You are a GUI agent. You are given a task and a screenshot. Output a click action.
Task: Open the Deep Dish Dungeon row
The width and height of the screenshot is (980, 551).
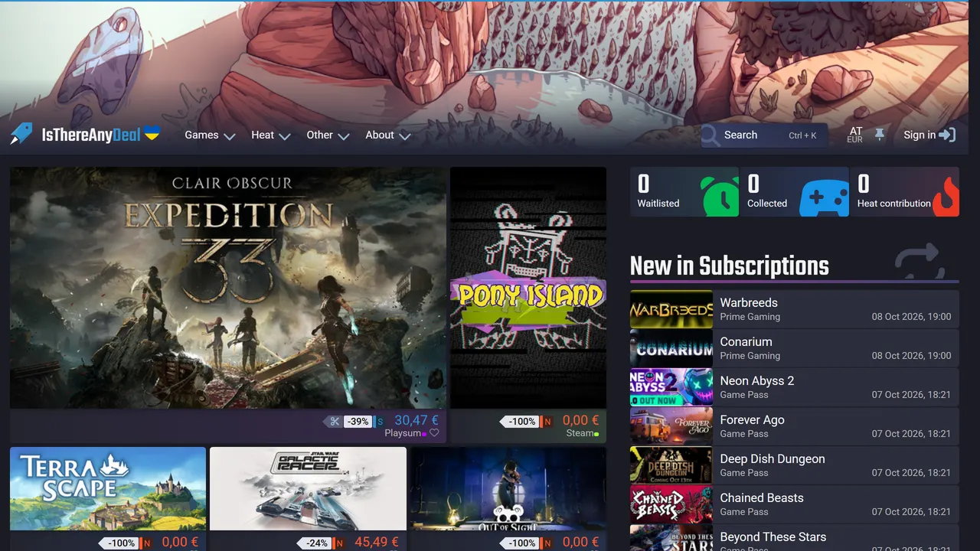tap(795, 465)
